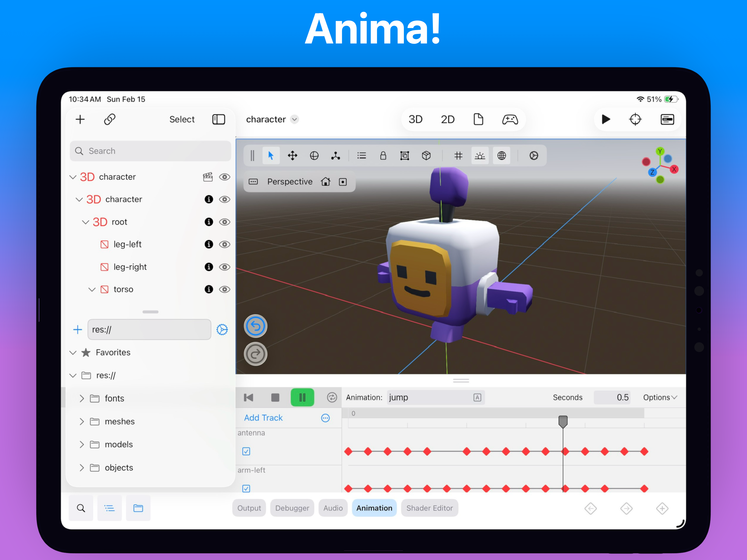Expand the models folder
This screenshot has height=560, width=747.
pyautogui.click(x=82, y=445)
